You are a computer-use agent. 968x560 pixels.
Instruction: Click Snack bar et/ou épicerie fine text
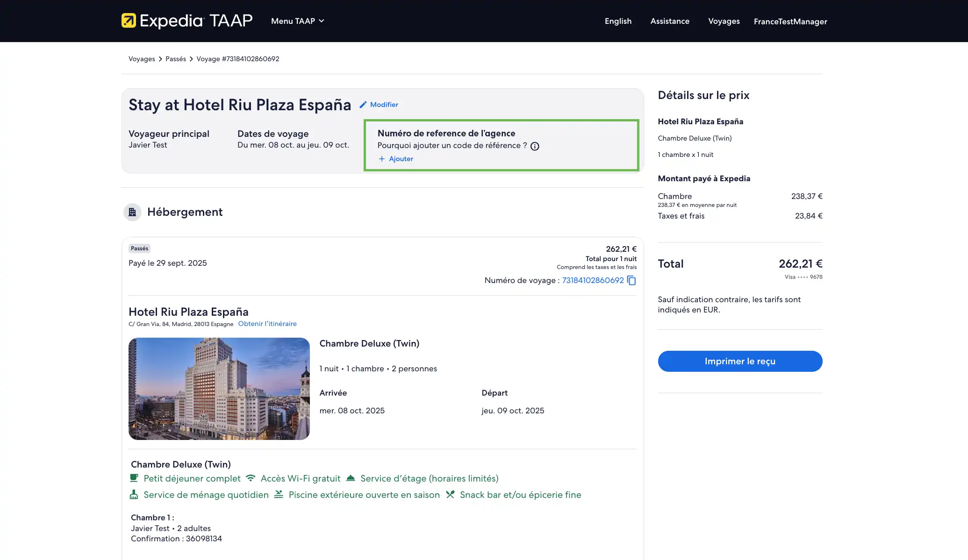[x=520, y=495]
